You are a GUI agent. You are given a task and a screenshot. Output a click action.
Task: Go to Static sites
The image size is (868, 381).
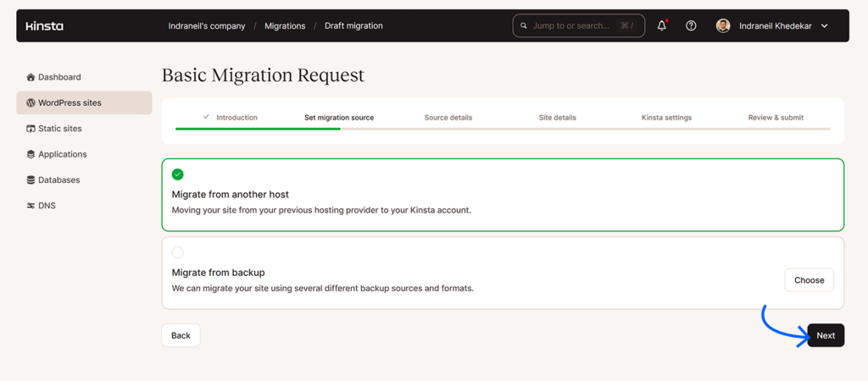[84, 129]
